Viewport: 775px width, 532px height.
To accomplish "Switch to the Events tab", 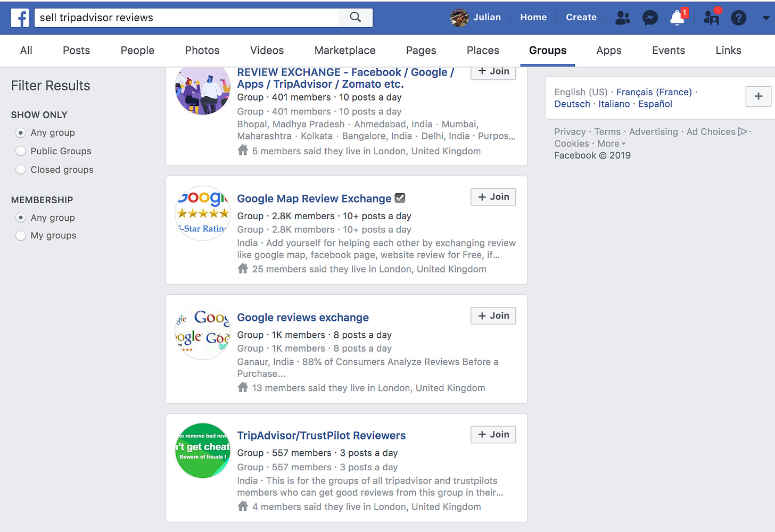I will pos(669,51).
